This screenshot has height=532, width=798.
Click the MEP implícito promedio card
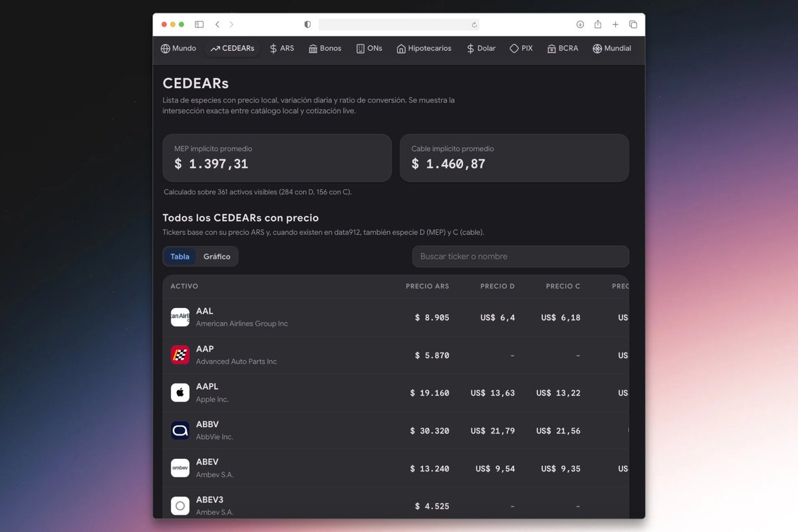click(x=277, y=158)
